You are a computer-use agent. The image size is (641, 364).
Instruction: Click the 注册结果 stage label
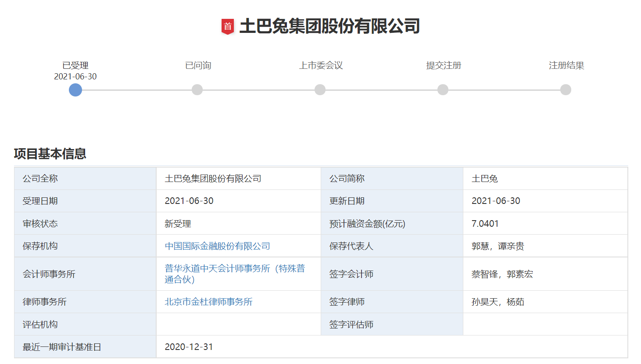click(566, 65)
